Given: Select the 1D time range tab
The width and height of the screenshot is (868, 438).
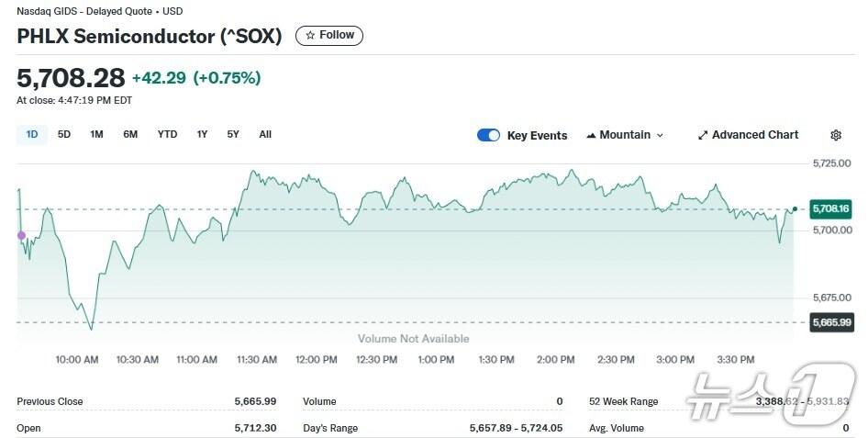Looking at the screenshot, I should pyautogui.click(x=32, y=134).
